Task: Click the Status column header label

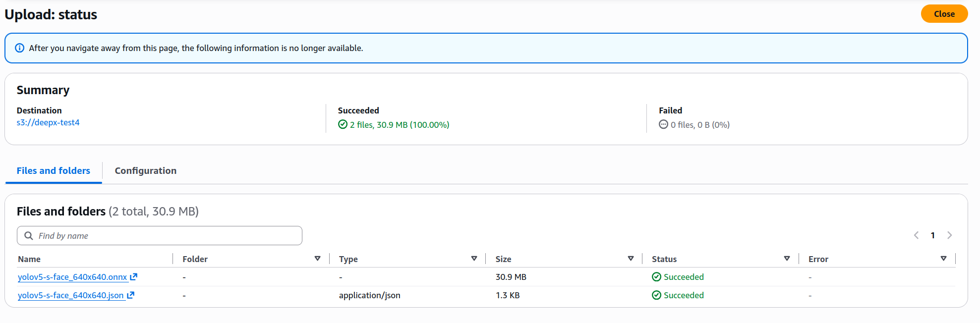Action: pos(664,259)
